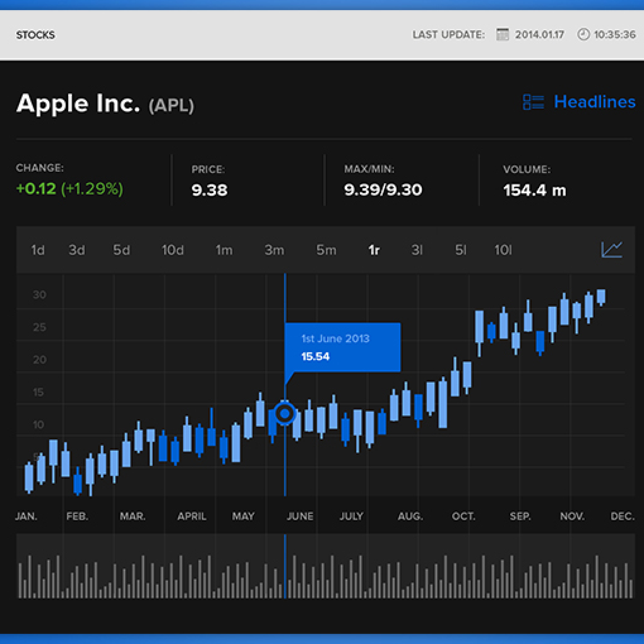Click the clock icon beside the update time
Screen dimensions: 644x644
(583, 34)
